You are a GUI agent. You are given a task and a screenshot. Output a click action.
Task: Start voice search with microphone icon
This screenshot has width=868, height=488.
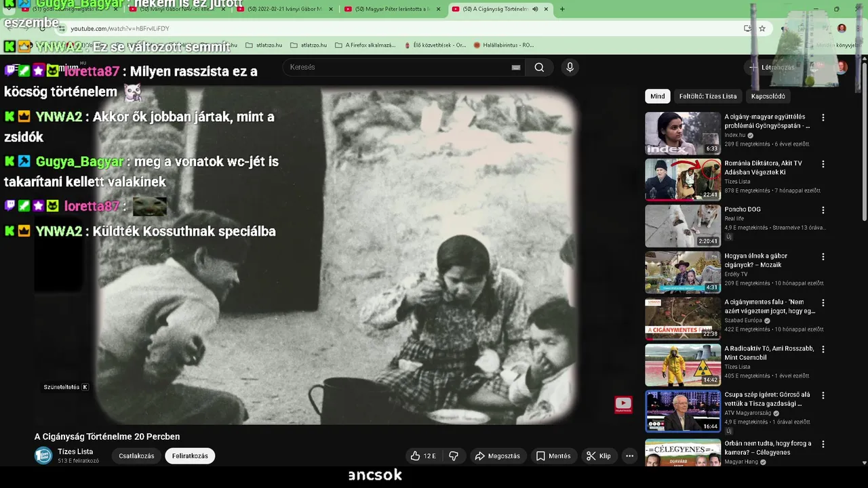click(x=570, y=67)
